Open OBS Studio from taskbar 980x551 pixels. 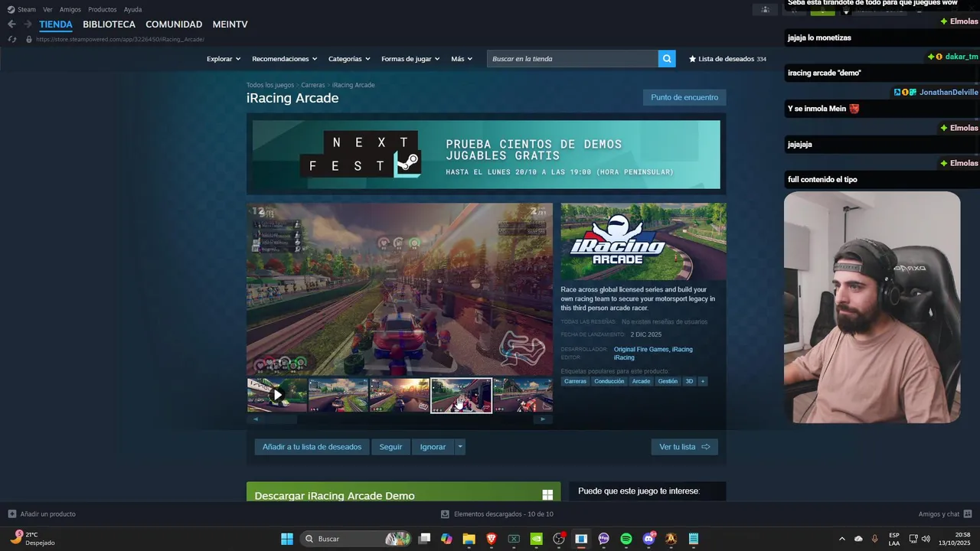[x=559, y=539]
